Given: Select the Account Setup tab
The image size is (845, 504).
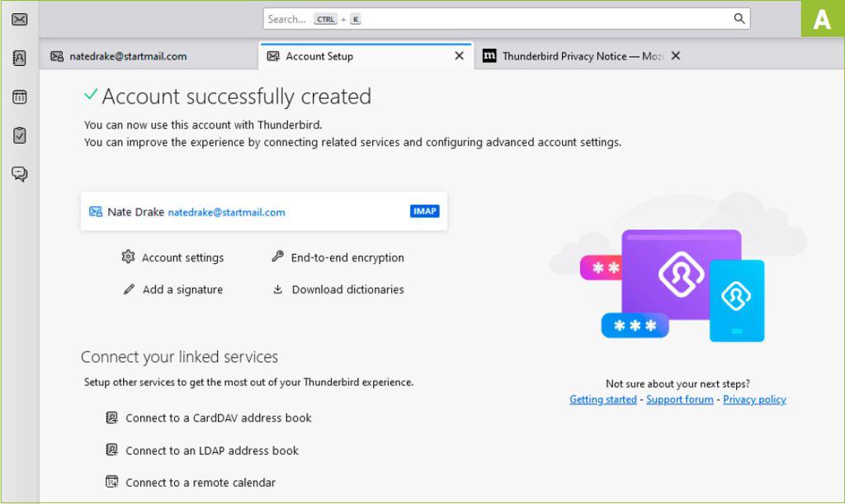Looking at the screenshot, I should [366, 56].
